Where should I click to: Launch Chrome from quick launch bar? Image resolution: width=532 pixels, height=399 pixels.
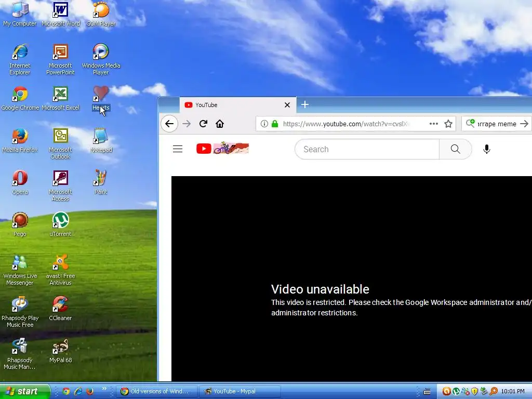tap(66, 391)
